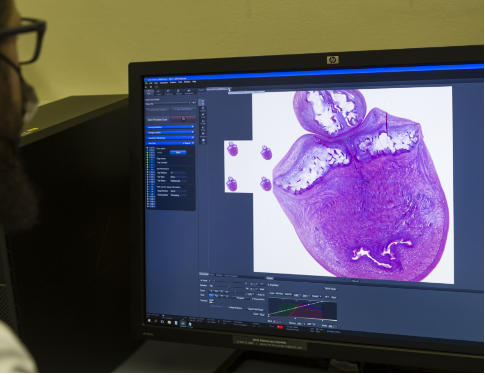Expand the first blue section header arrow

pyautogui.click(x=193, y=127)
